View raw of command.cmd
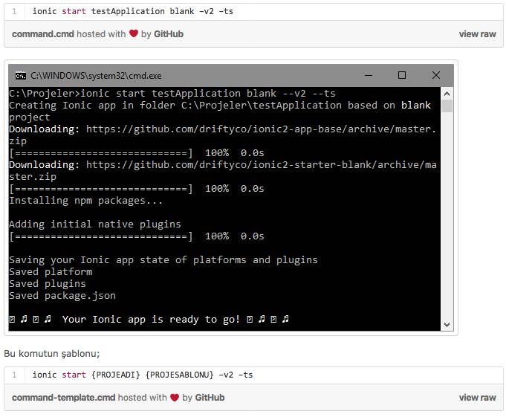 (x=477, y=34)
